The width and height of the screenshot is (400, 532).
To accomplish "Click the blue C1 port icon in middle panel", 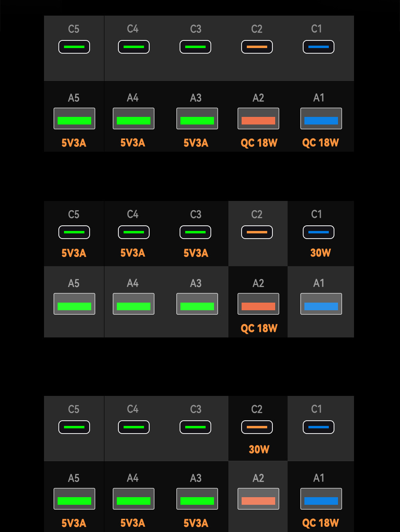I will (318, 232).
